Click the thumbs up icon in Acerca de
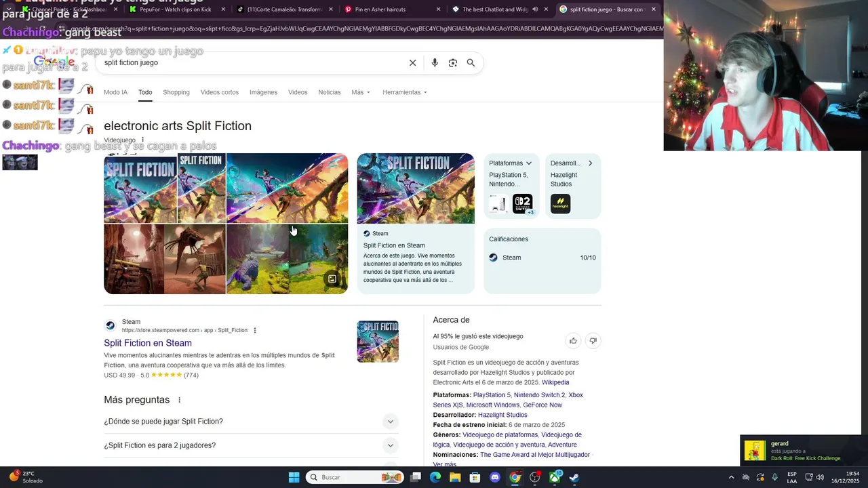Viewport: 868px width, 488px height. pyautogui.click(x=573, y=341)
